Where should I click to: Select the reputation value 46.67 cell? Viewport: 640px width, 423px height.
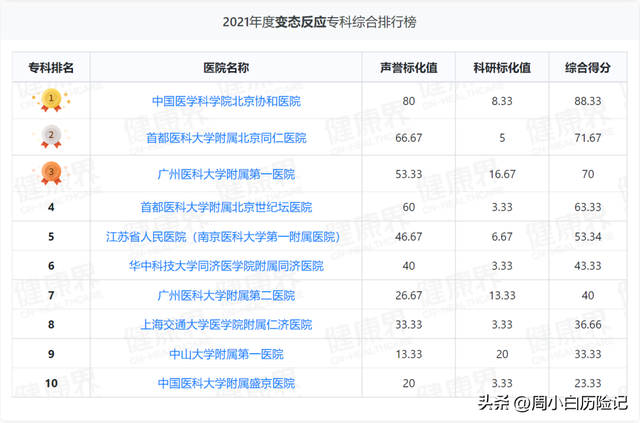(409, 236)
